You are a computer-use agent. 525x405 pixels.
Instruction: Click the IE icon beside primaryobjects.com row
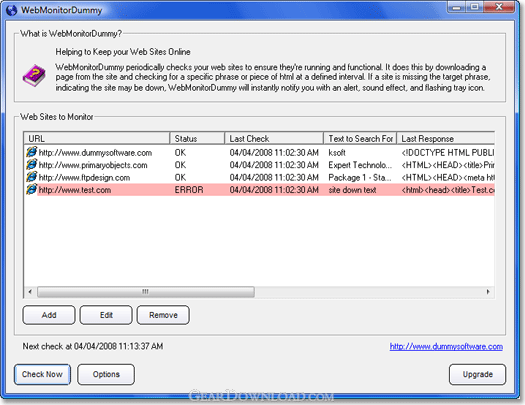pyautogui.click(x=31, y=165)
